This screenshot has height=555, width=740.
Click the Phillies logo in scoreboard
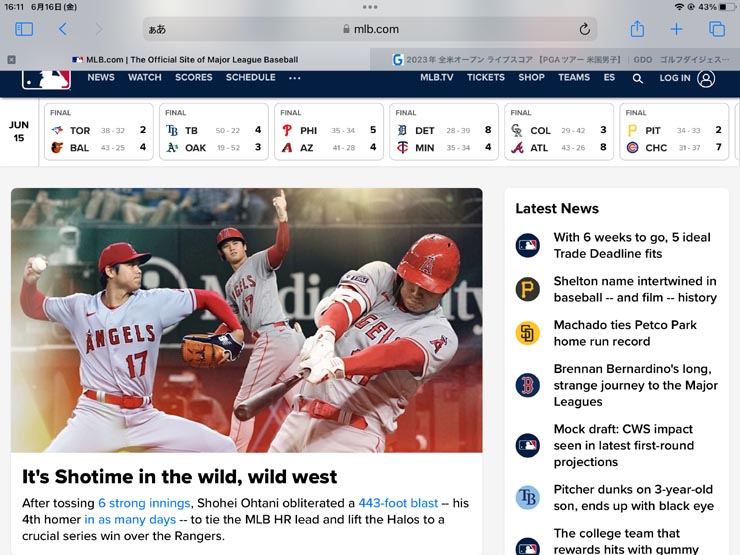pos(287,130)
